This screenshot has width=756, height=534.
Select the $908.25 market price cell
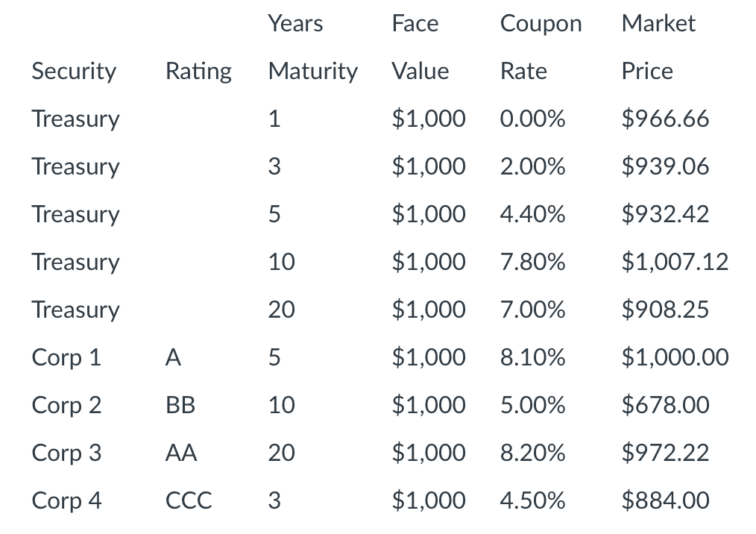tap(665, 310)
